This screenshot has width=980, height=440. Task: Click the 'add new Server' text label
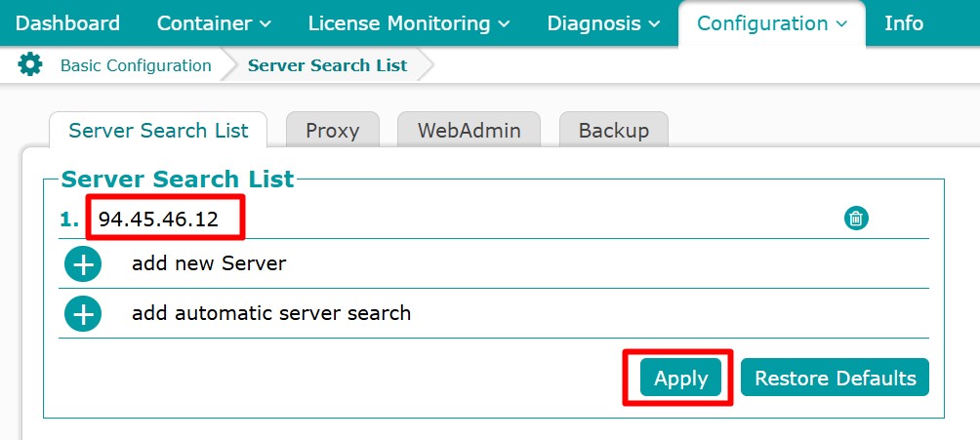click(209, 263)
